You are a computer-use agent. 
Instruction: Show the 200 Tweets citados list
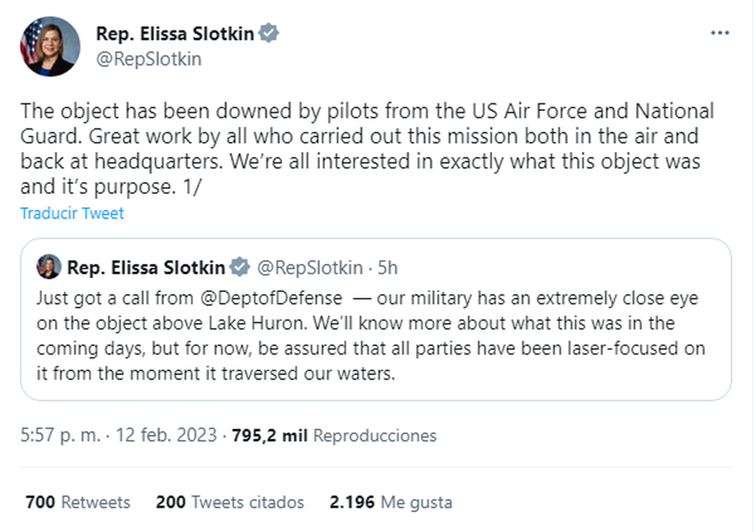click(229, 502)
